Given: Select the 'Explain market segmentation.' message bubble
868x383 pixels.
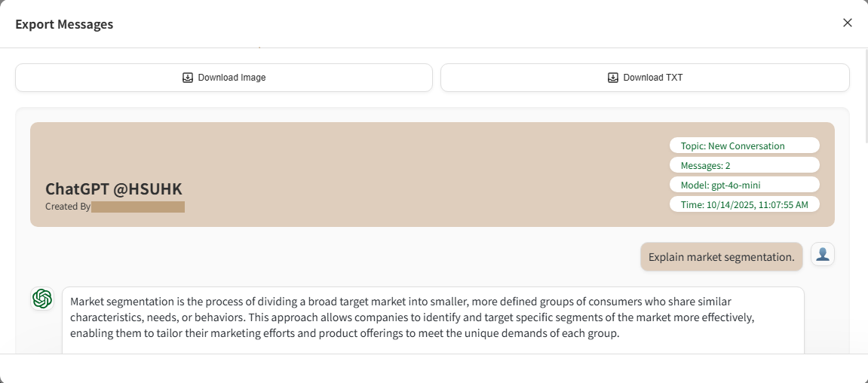Looking at the screenshot, I should pos(721,257).
